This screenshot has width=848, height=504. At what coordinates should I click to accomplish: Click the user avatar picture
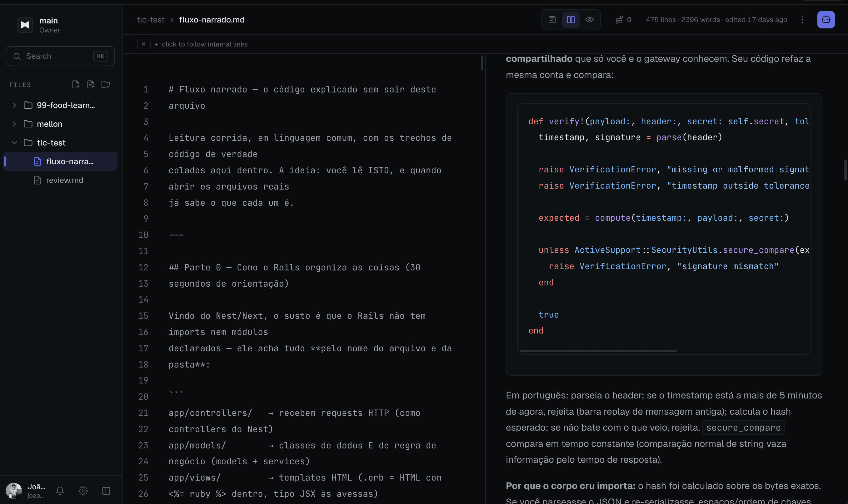click(13, 491)
